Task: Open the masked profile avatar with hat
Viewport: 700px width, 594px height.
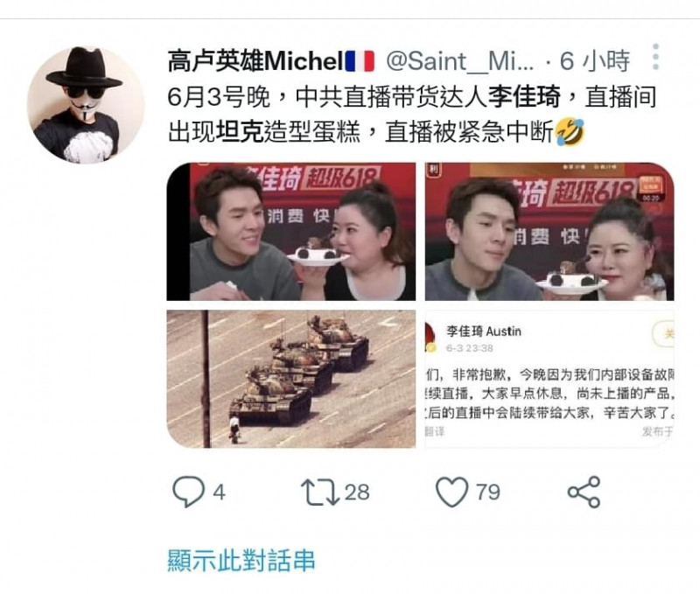Action: pyautogui.click(x=85, y=105)
